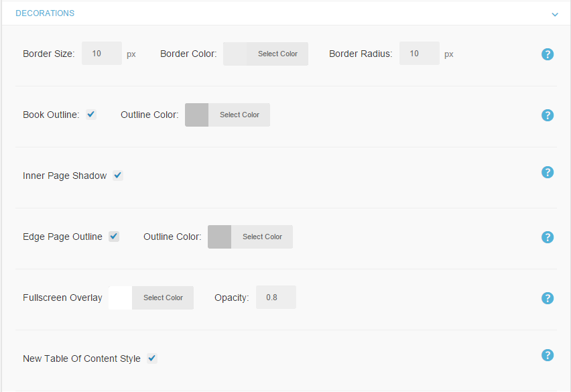
Task: Open help for Fullscreen Overlay row
Action: pyautogui.click(x=548, y=298)
